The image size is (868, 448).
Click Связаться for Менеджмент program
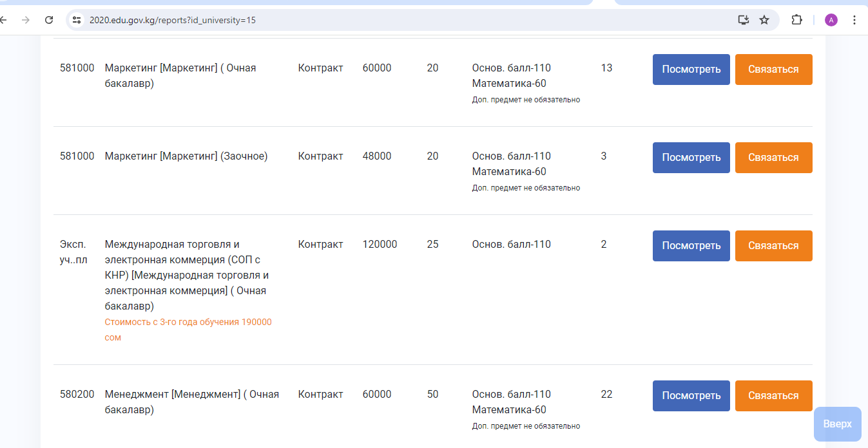773,396
